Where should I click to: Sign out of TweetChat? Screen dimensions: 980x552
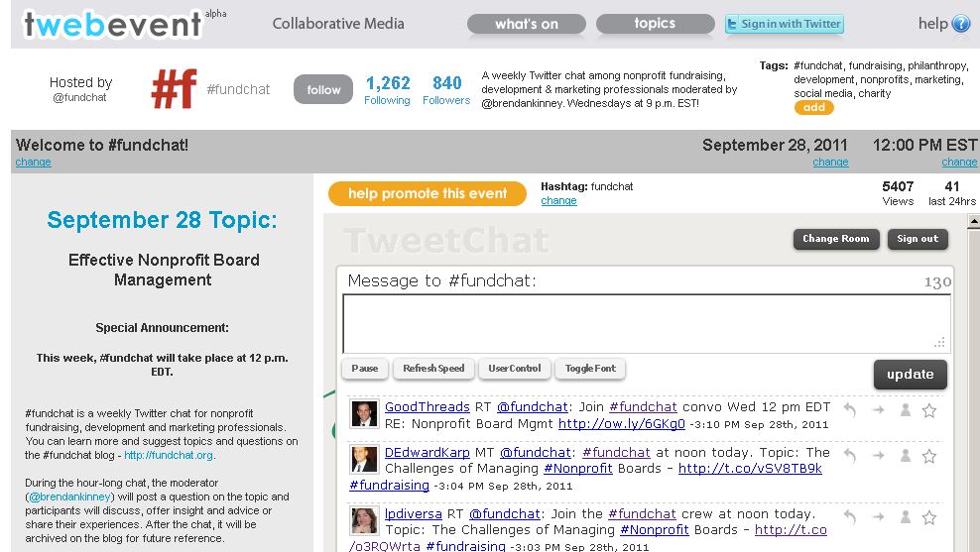click(918, 239)
